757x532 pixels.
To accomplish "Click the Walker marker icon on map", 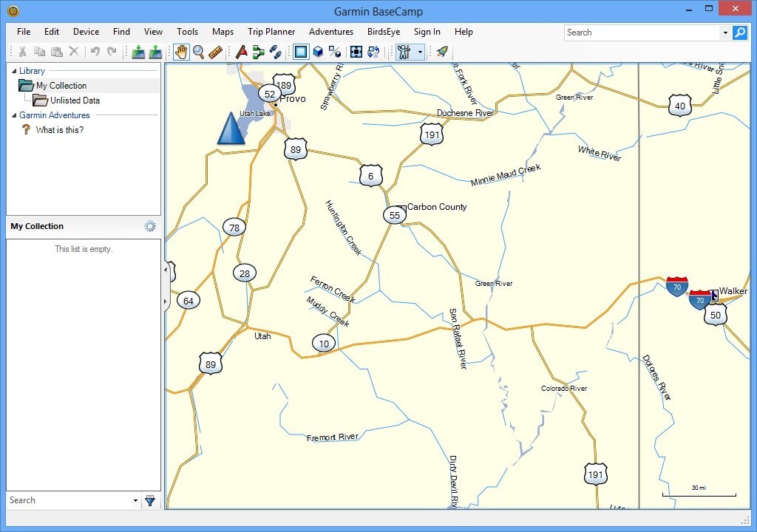I will click(x=714, y=295).
